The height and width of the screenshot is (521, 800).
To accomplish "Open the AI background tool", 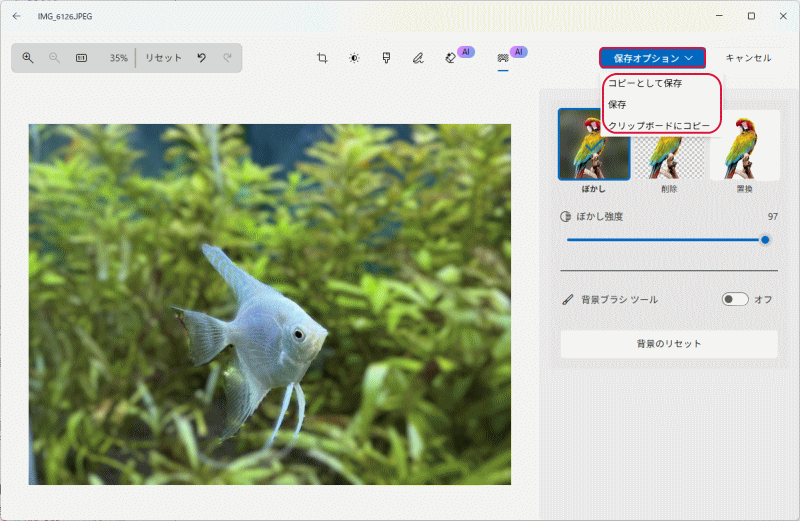I will pos(503,58).
